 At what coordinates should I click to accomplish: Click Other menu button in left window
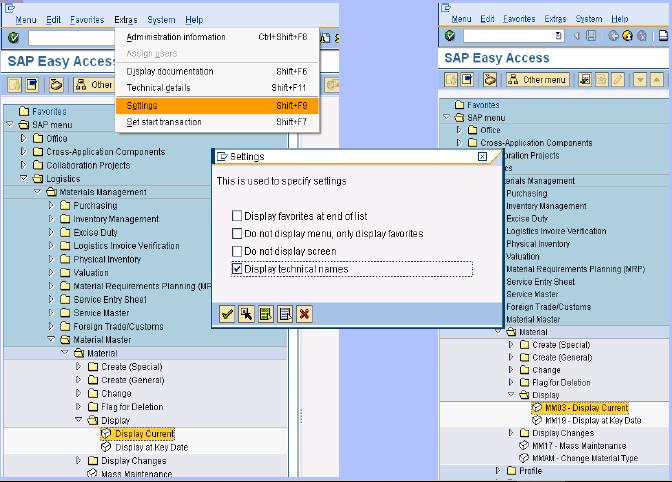pyautogui.click(x=94, y=85)
